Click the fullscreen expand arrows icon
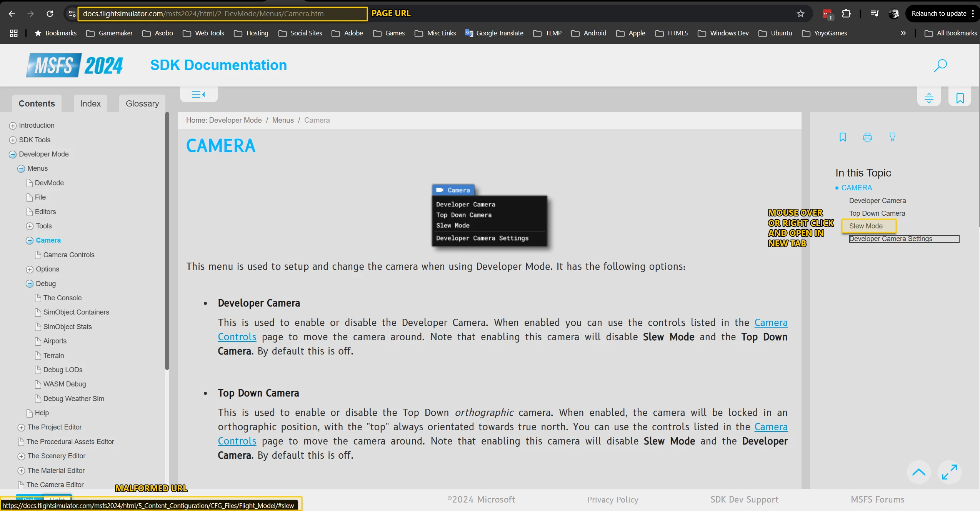The width and height of the screenshot is (980, 511). (x=949, y=472)
